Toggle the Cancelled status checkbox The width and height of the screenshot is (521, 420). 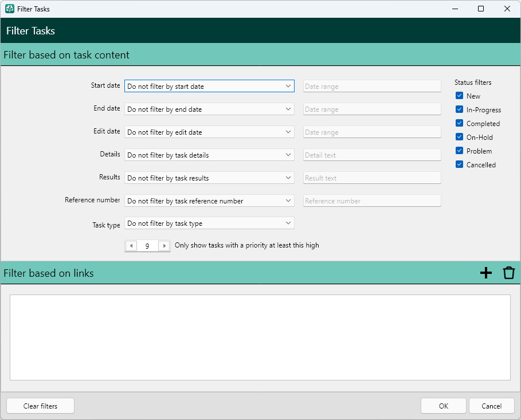(459, 164)
